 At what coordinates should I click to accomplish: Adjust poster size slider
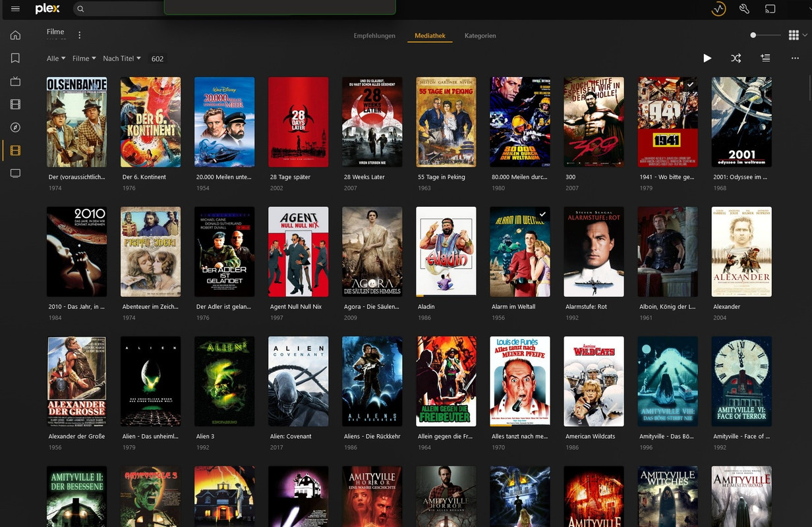pos(766,36)
